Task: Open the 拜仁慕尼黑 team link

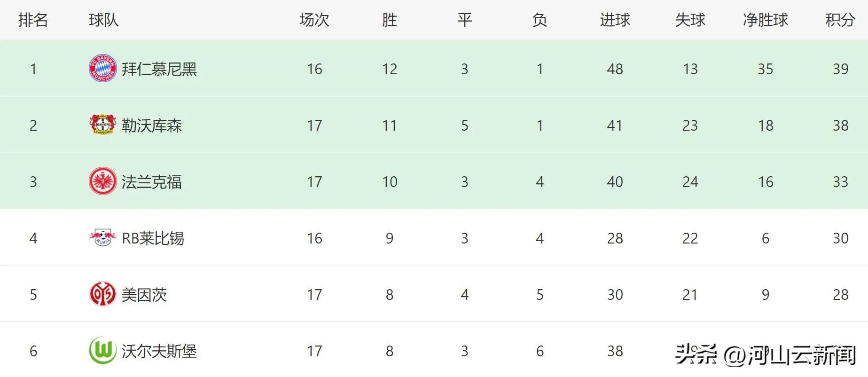Action: [159, 69]
